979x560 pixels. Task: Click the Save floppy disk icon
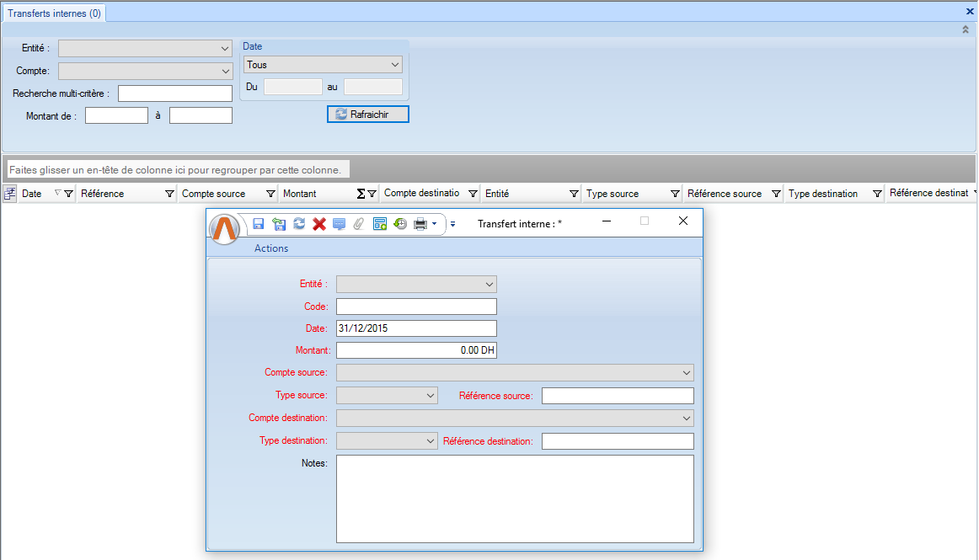point(259,224)
